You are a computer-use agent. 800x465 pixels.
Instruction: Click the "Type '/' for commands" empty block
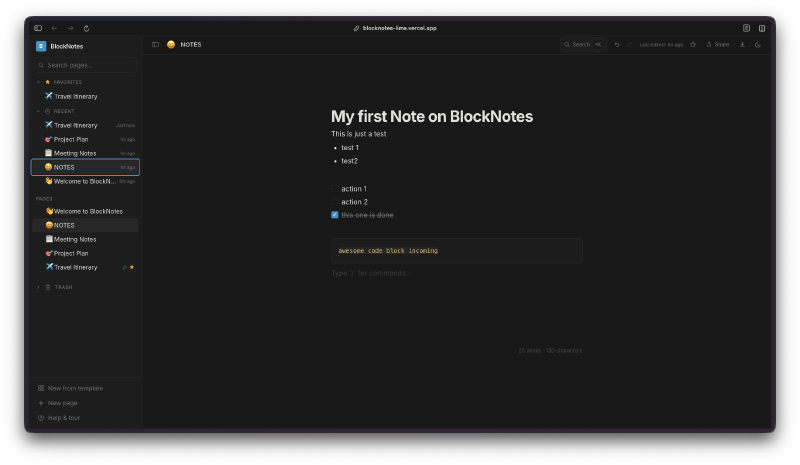coord(371,273)
